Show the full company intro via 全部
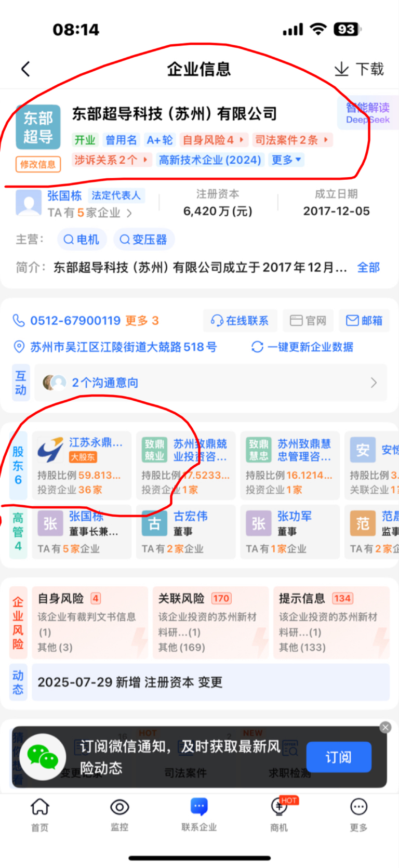This screenshot has width=399, height=868. (x=368, y=268)
